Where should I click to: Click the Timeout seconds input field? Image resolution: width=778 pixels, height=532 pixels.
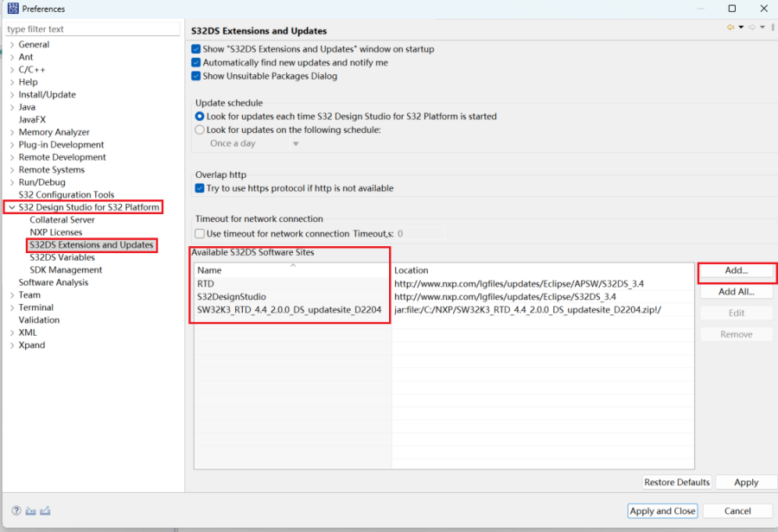(x=420, y=233)
